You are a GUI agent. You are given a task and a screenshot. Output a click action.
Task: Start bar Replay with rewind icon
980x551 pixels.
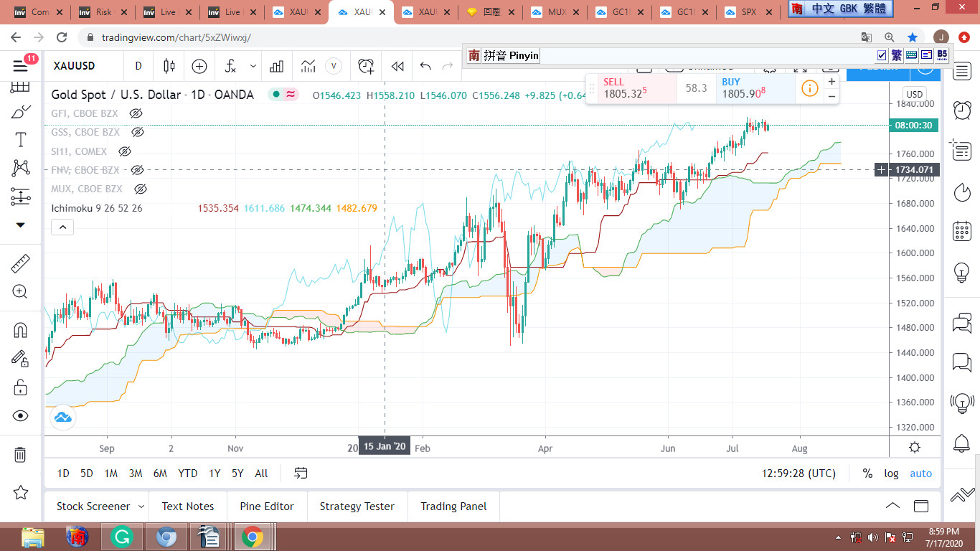[x=397, y=66]
